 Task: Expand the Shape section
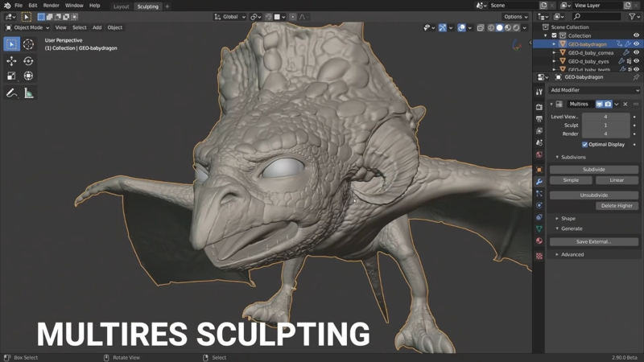click(x=557, y=219)
